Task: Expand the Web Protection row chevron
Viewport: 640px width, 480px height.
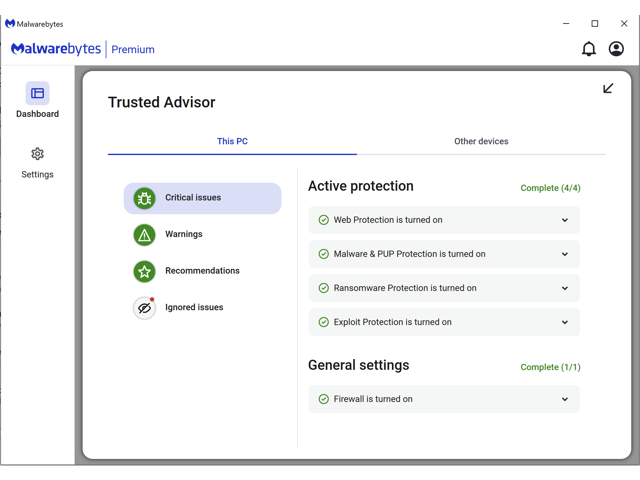Action: point(565,220)
